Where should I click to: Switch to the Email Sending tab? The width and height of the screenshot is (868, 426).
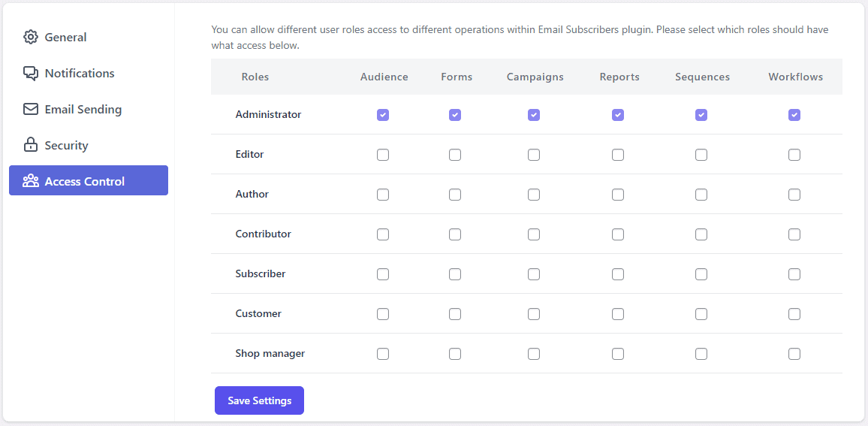[x=89, y=109]
